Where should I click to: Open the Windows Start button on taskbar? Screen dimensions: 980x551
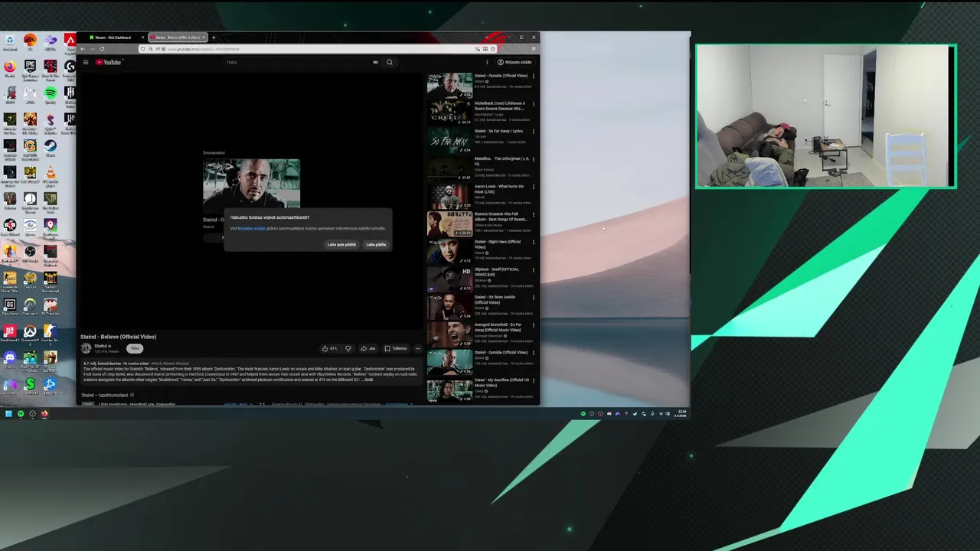[x=8, y=414]
